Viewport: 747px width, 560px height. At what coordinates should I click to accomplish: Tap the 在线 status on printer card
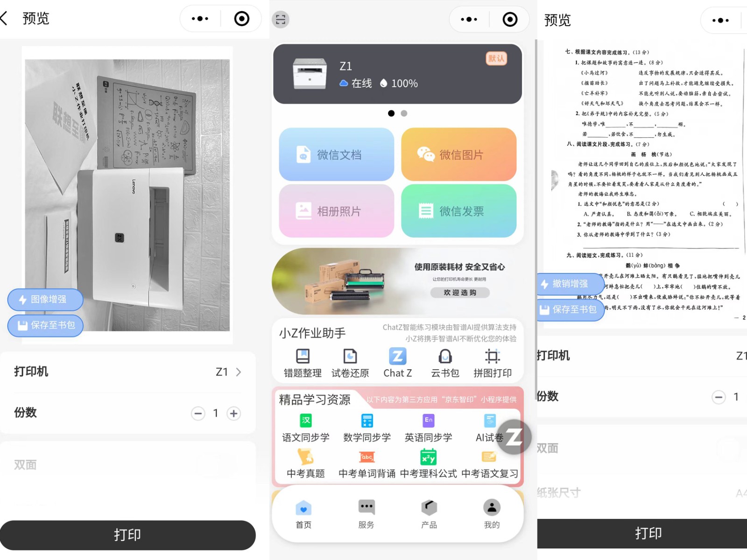pyautogui.click(x=356, y=84)
